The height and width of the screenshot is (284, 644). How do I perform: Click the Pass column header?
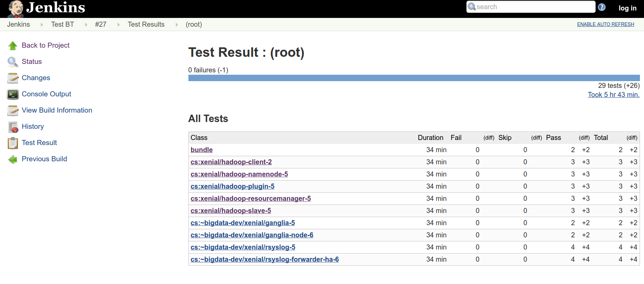[x=553, y=138]
